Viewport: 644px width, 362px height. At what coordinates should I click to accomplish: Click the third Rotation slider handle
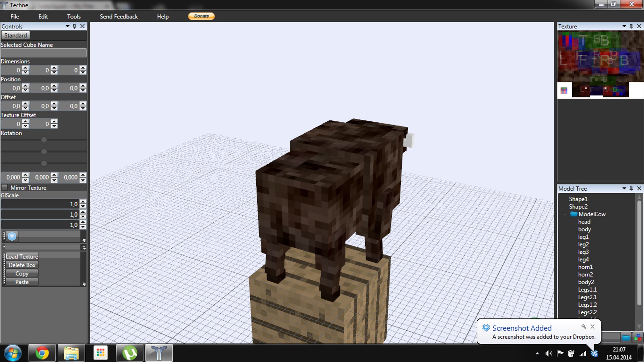(44, 163)
